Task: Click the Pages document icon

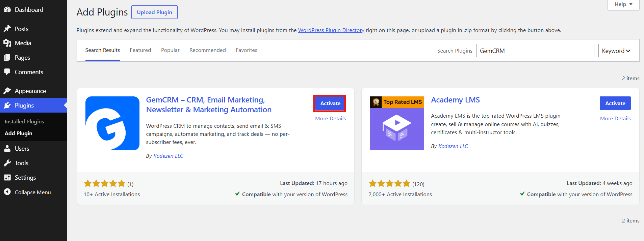Action: 7,58
